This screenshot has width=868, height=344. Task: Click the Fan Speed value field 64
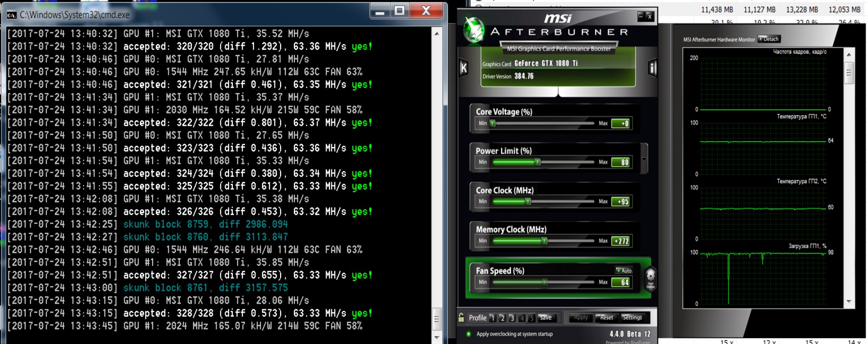tap(621, 282)
